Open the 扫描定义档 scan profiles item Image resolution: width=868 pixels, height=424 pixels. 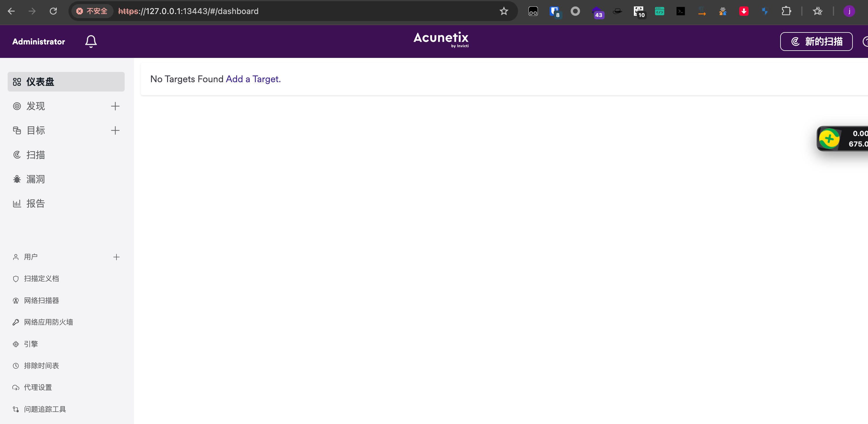(x=41, y=279)
